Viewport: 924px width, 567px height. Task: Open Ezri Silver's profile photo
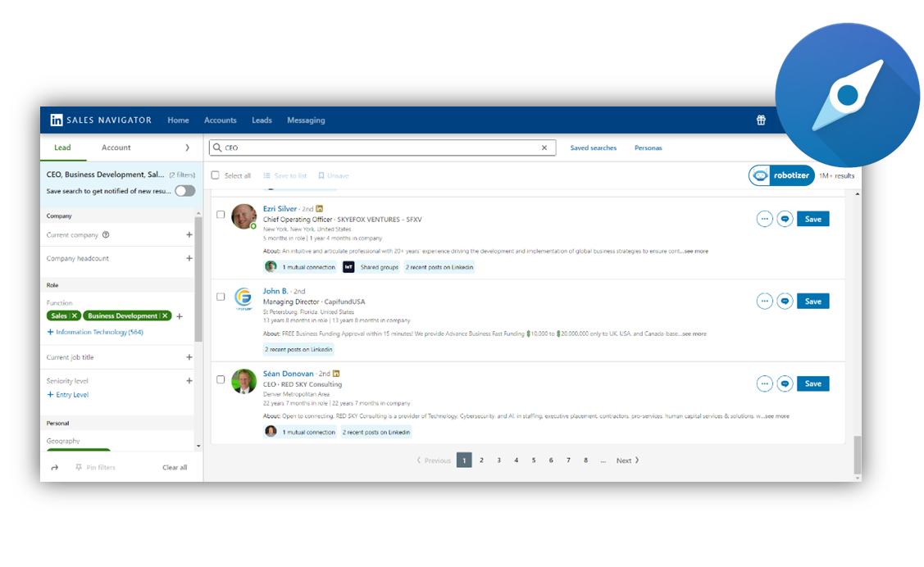point(244,216)
